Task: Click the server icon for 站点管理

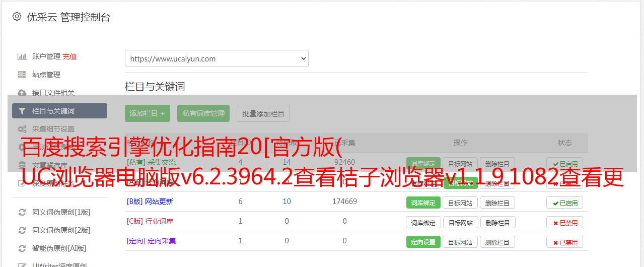Action: coord(22,75)
